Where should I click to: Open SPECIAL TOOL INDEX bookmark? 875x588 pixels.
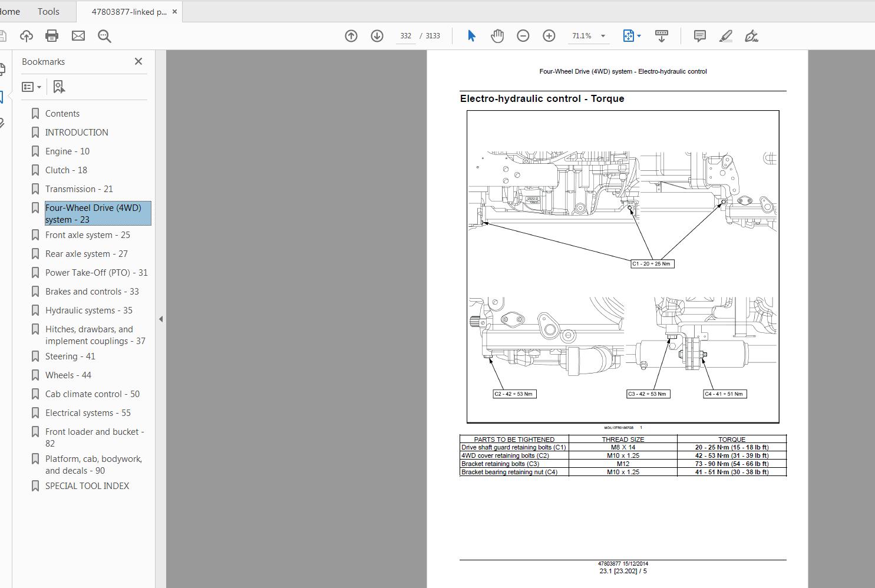87,486
